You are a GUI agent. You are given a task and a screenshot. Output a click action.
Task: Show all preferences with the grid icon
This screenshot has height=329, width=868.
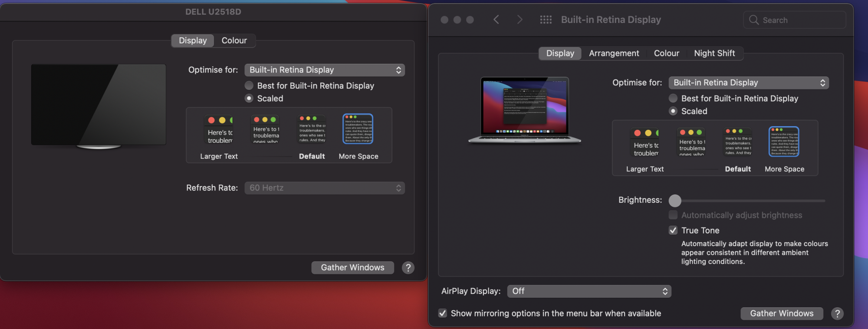pyautogui.click(x=546, y=20)
